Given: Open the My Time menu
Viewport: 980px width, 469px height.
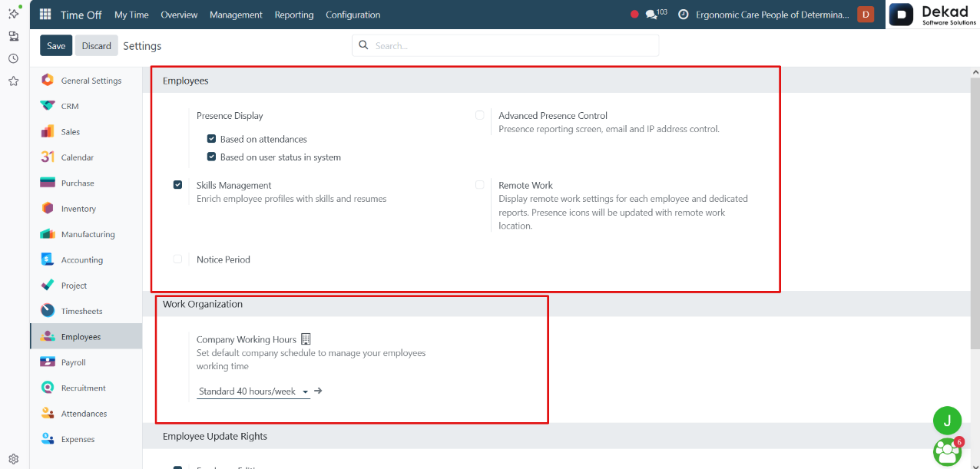Looking at the screenshot, I should pos(131,15).
